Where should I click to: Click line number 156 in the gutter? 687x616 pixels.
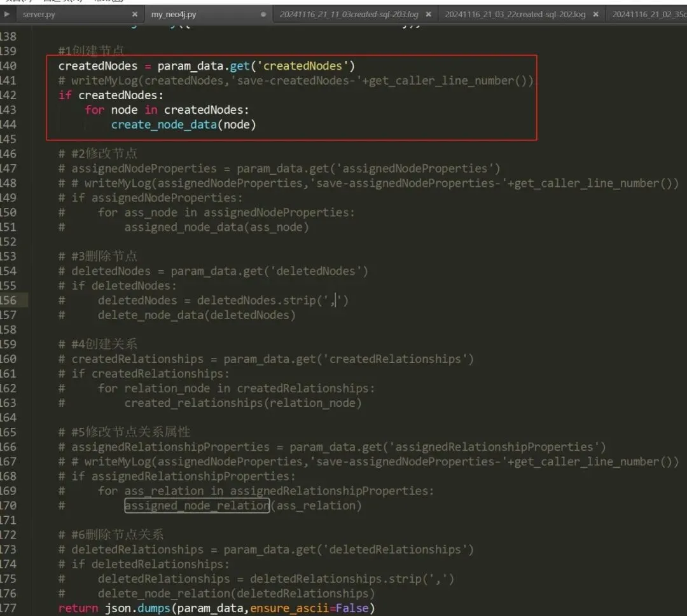point(8,300)
